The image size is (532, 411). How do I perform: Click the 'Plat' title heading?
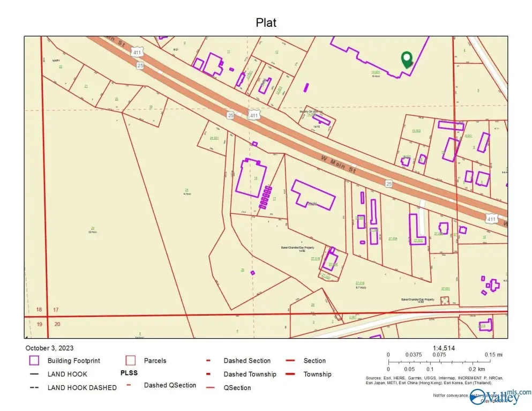click(266, 23)
